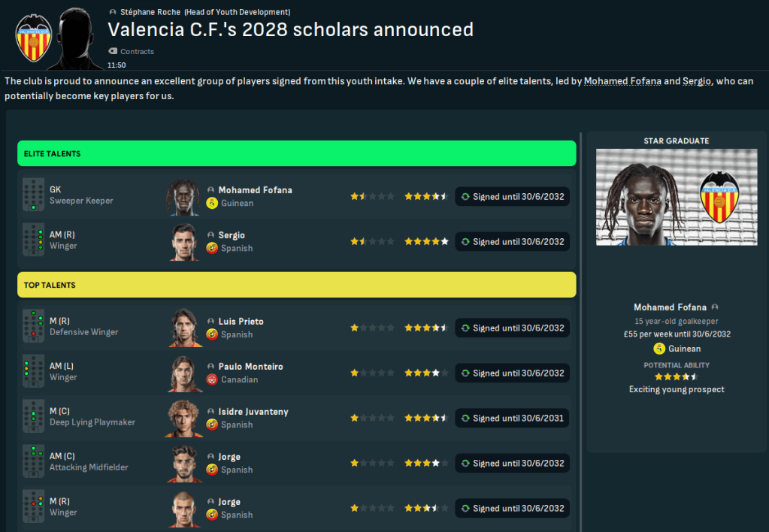The height and width of the screenshot is (532, 769).
Task: Click Sergio's potential ability star rating
Action: coord(425,242)
